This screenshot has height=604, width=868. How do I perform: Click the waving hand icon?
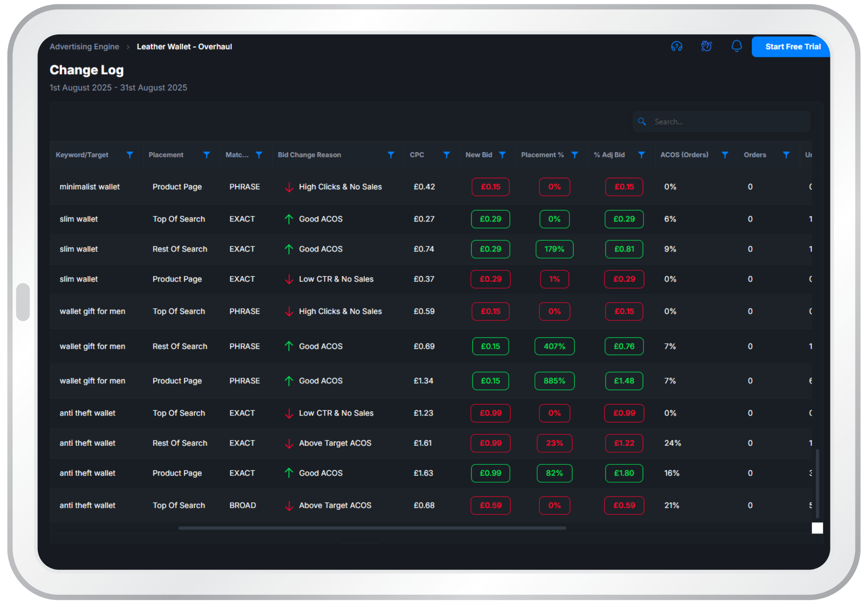706,47
